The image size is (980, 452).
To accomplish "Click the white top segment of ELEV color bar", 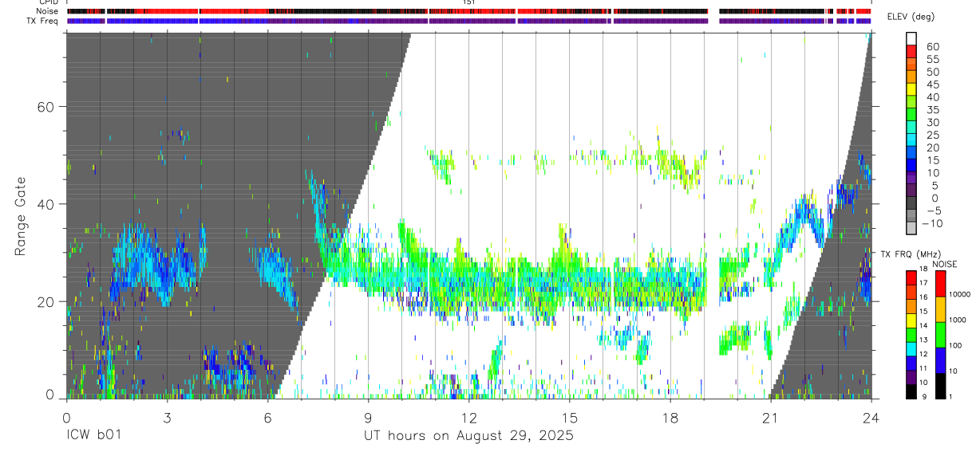I will (912, 39).
